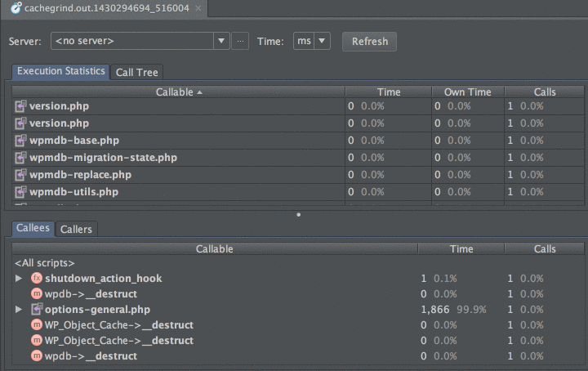Select the wpmdb-utils.php row
This screenshot has width=588, height=371.
tap(298, 192)
